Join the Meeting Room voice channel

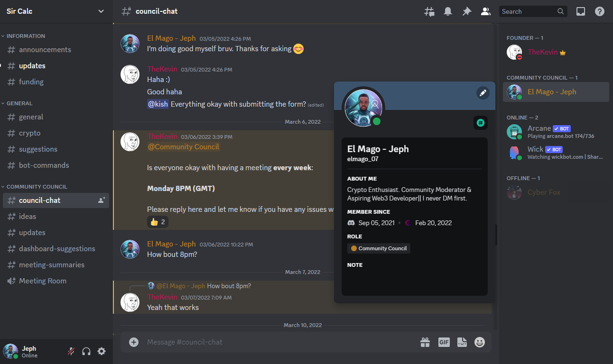click(56, 281)
